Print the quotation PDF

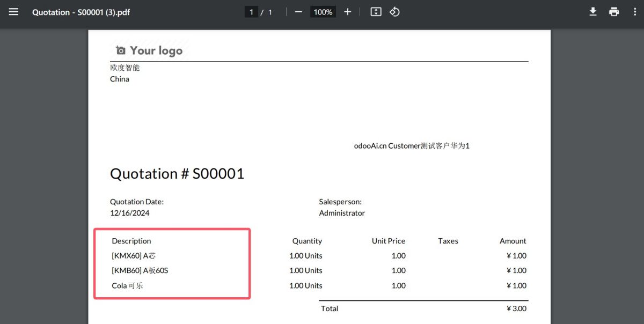coord(614,12)
